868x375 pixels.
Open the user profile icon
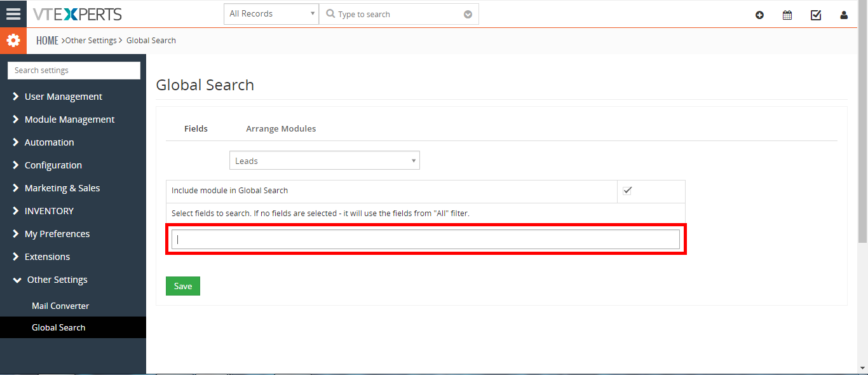point(844,15)
